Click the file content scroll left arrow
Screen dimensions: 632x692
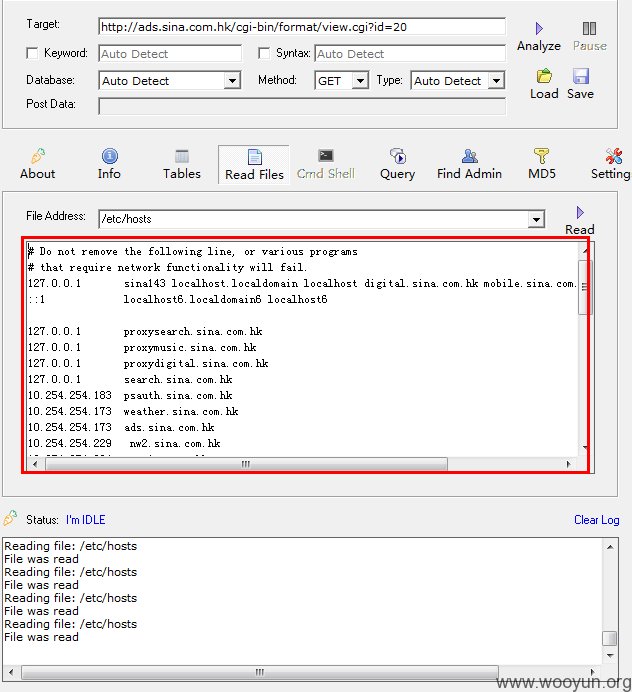tap(35, 464)
